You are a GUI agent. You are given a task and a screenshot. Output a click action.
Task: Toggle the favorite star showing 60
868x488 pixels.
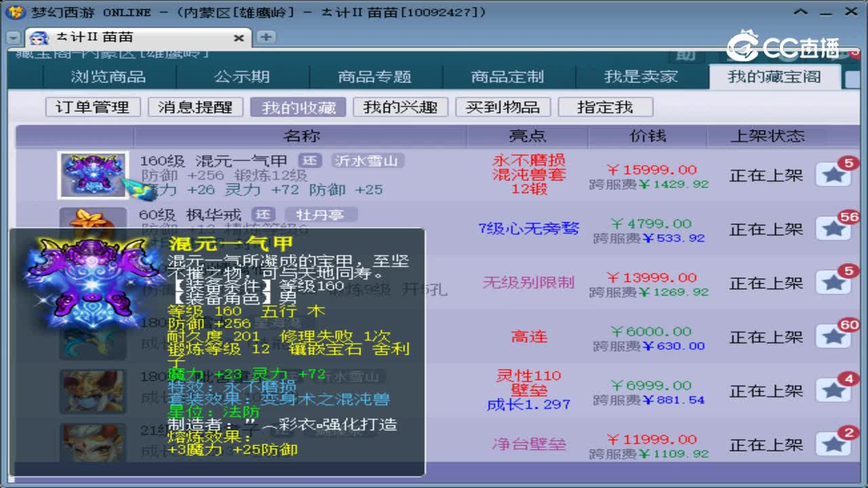pyautogui.click(x=833, y=336)
